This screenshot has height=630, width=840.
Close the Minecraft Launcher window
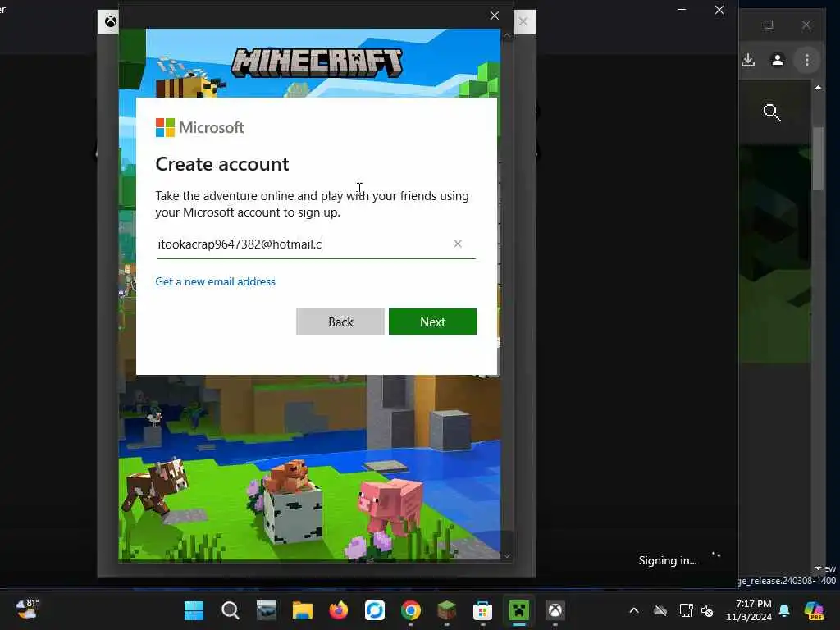(719, 10)
